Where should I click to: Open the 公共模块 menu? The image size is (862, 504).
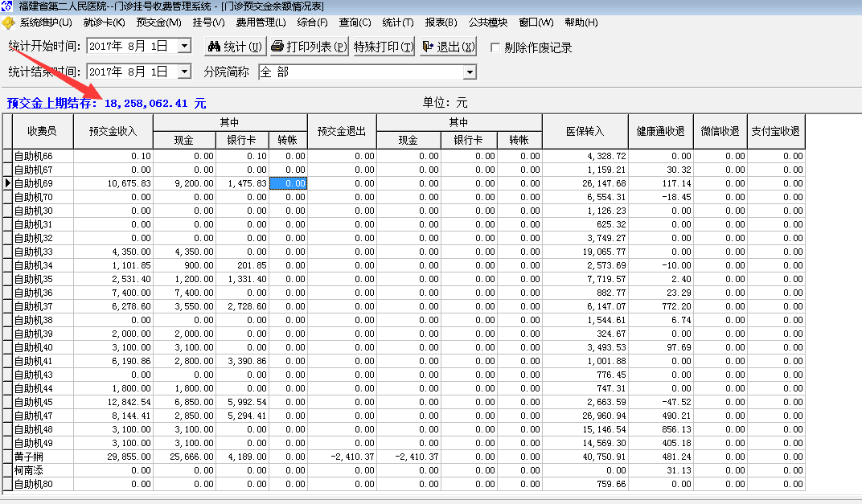click(x=487, y=23)
